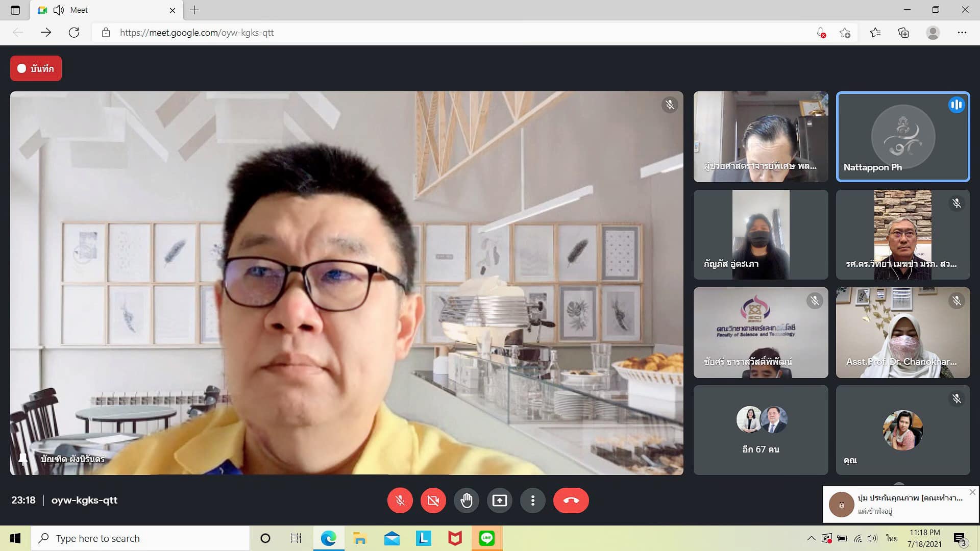Show hidden system tray icons
The width and height of the screenshot is (980, 551).
[x=811, y=538]
